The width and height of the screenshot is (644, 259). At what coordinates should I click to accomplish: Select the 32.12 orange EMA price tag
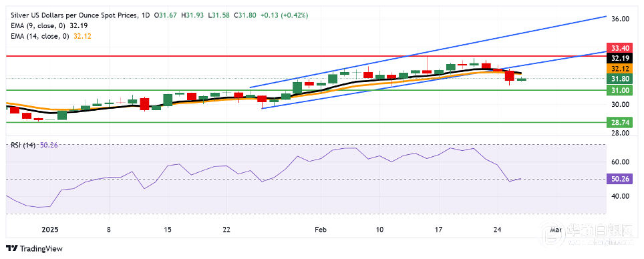click(x=621, y=69)
